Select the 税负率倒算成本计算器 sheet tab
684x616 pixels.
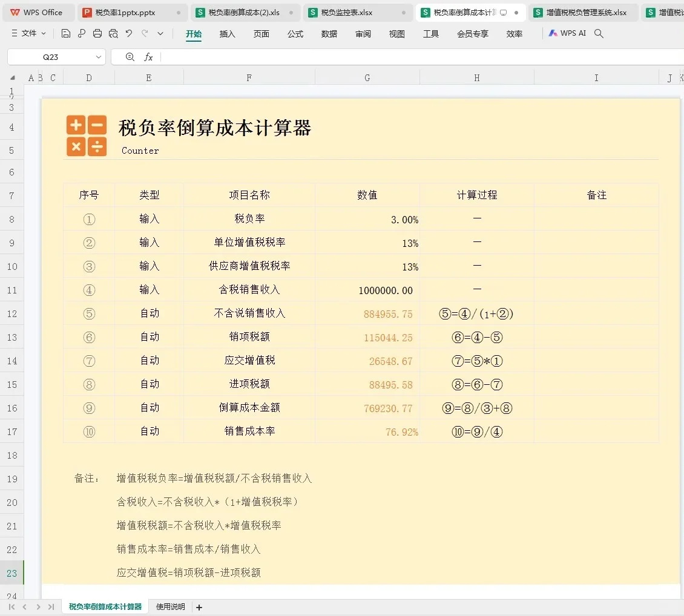[105, 607]
